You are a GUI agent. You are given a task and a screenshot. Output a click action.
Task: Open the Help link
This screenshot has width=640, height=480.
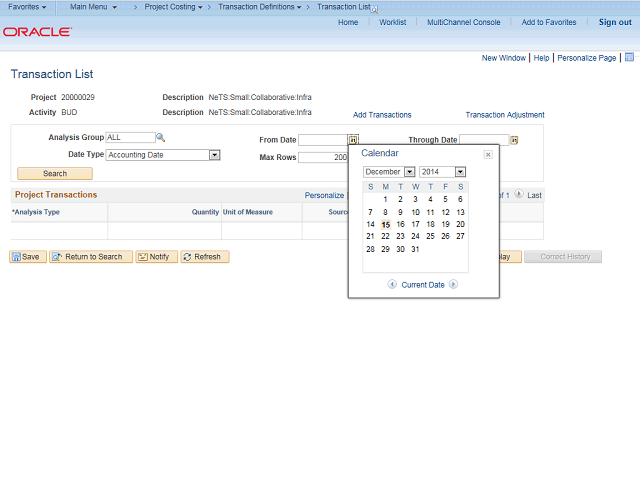pyautogui.click(x=541, y=58)
